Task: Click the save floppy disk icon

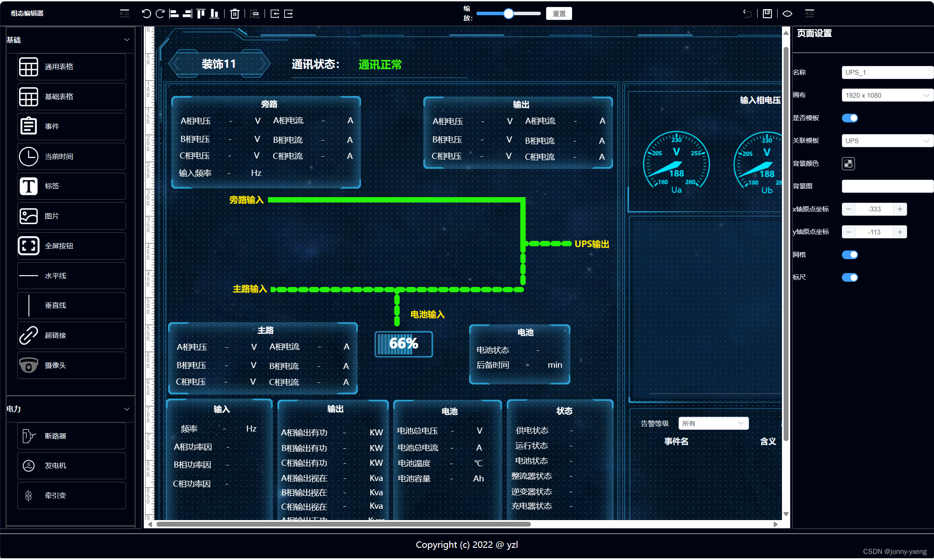Action: pyautogui.click(x=767, y=14)
